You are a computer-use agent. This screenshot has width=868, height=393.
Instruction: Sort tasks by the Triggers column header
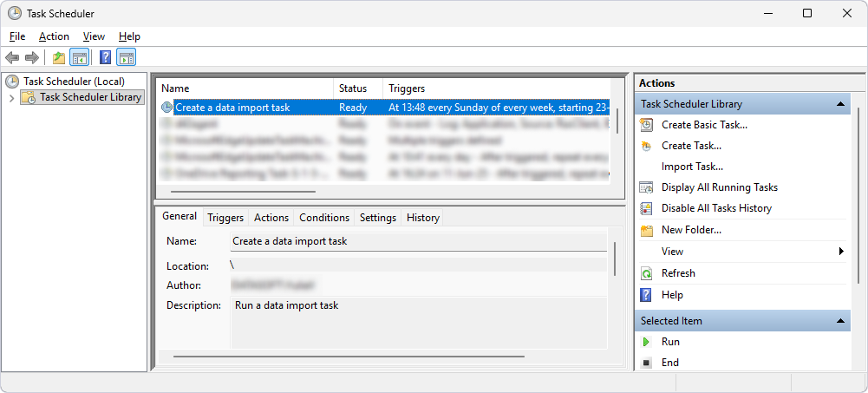pos(496,88)
